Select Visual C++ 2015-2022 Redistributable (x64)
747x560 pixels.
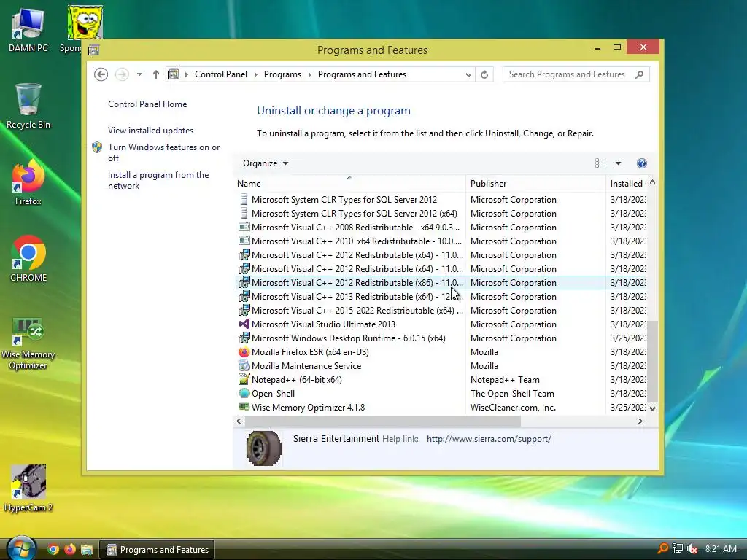coord(441,310)
